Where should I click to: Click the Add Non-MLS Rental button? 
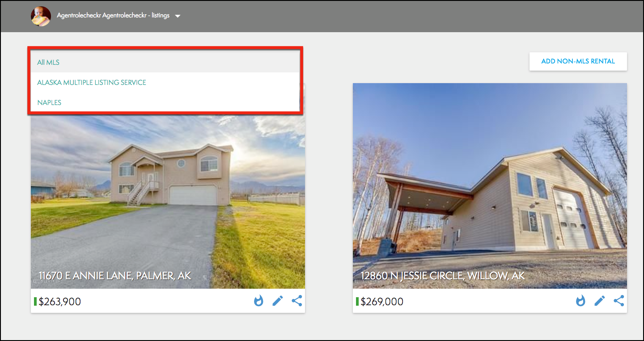578,61
